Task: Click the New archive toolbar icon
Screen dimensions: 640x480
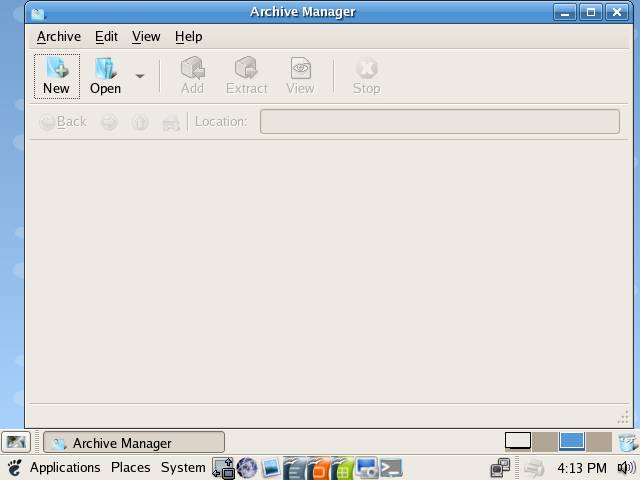Action: 56,76
